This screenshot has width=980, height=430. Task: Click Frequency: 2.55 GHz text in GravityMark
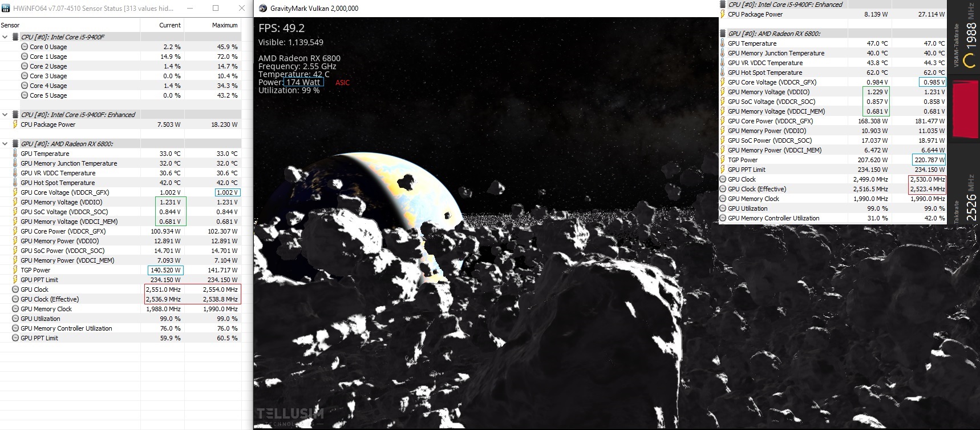point(297,66)
